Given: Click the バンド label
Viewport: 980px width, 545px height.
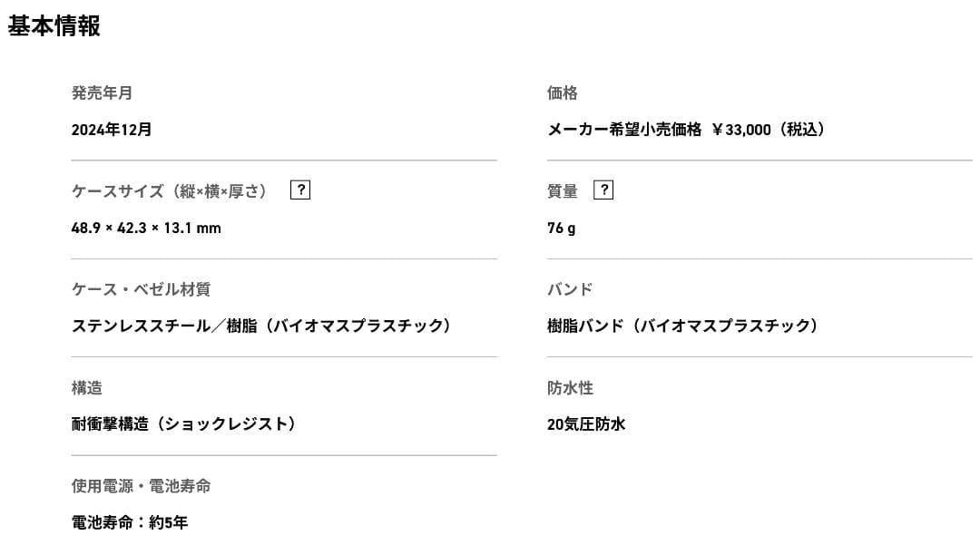Looking at the screenshot, I should coord(570,289).
